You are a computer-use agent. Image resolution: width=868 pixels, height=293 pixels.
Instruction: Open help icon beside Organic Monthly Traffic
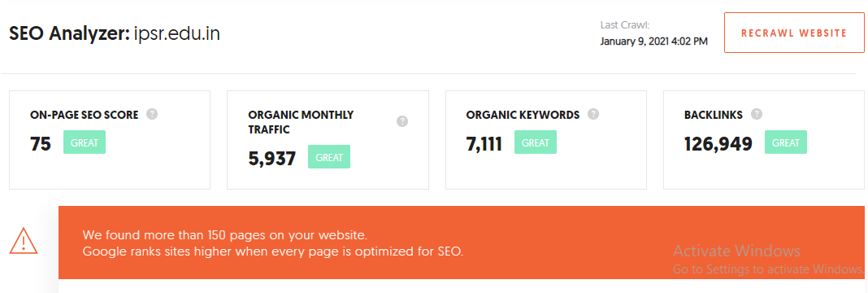[x=402, y=121]
